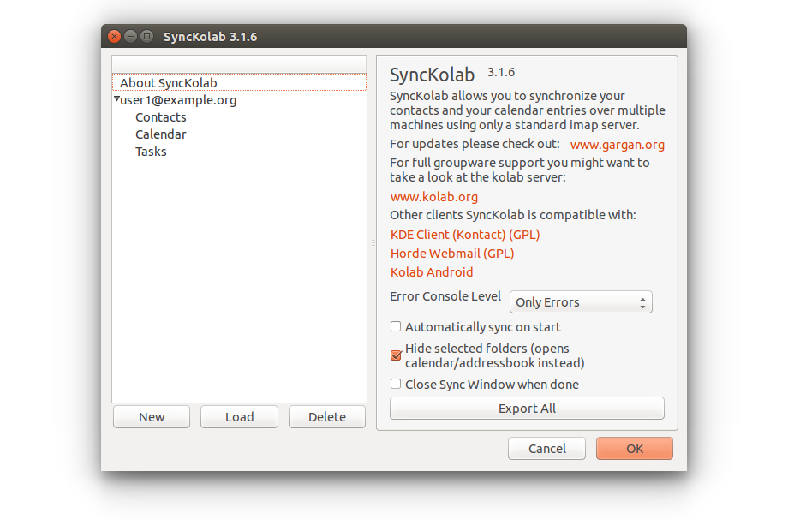812x519 pixels.
Task: Click the New account button
Action: 152,417
